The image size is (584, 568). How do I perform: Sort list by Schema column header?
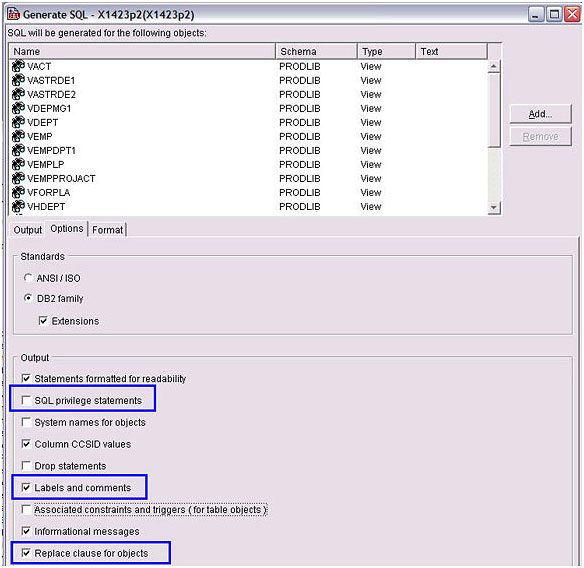pyautogui.click(x=316, y=51)
